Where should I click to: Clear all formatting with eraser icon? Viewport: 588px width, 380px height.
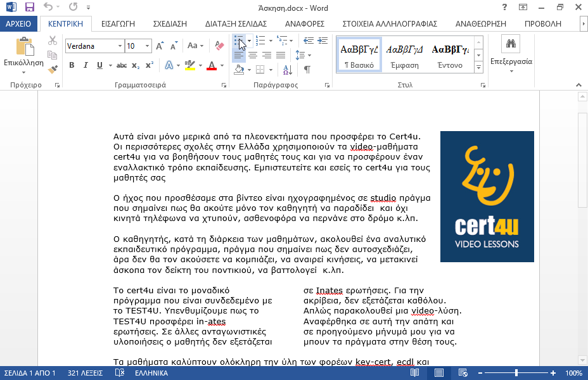click(219, 46)
